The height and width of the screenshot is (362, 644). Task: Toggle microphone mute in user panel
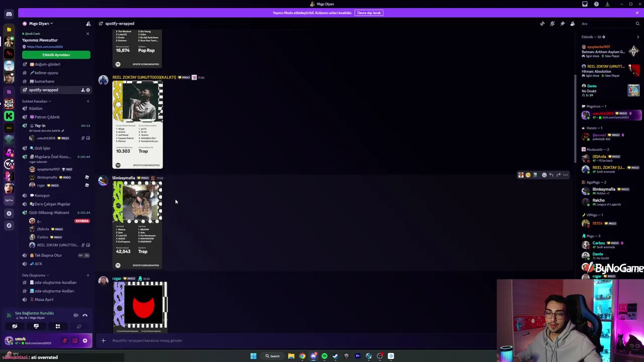(65, 341)
